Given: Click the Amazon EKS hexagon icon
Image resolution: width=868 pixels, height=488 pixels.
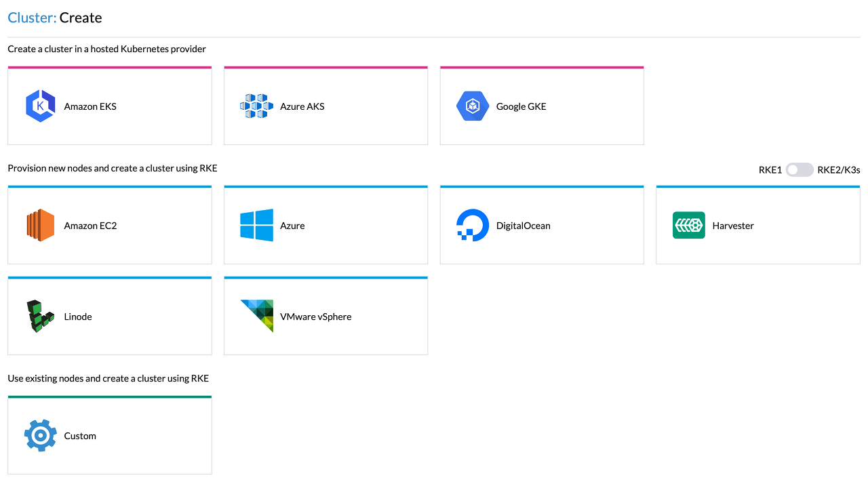Looking at the screenshot, I should point(41,106).
